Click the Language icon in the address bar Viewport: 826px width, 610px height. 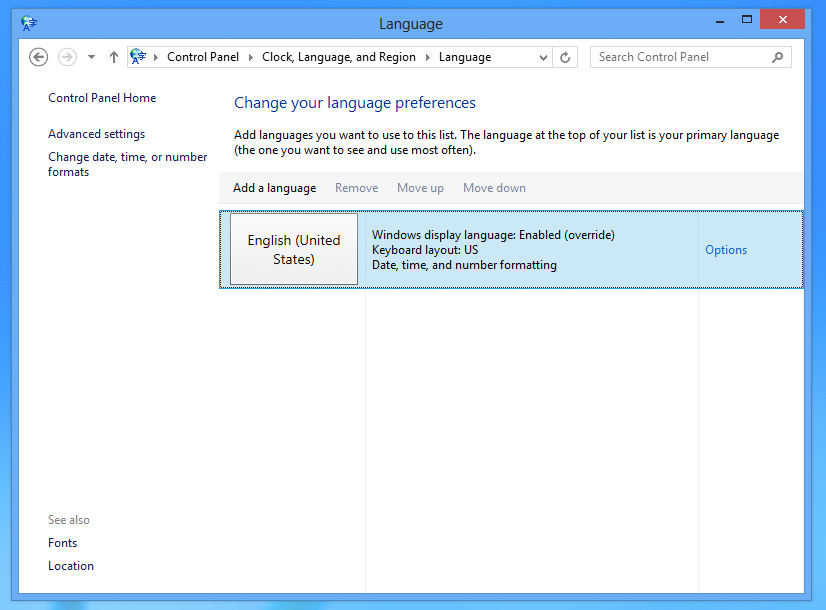138,56
